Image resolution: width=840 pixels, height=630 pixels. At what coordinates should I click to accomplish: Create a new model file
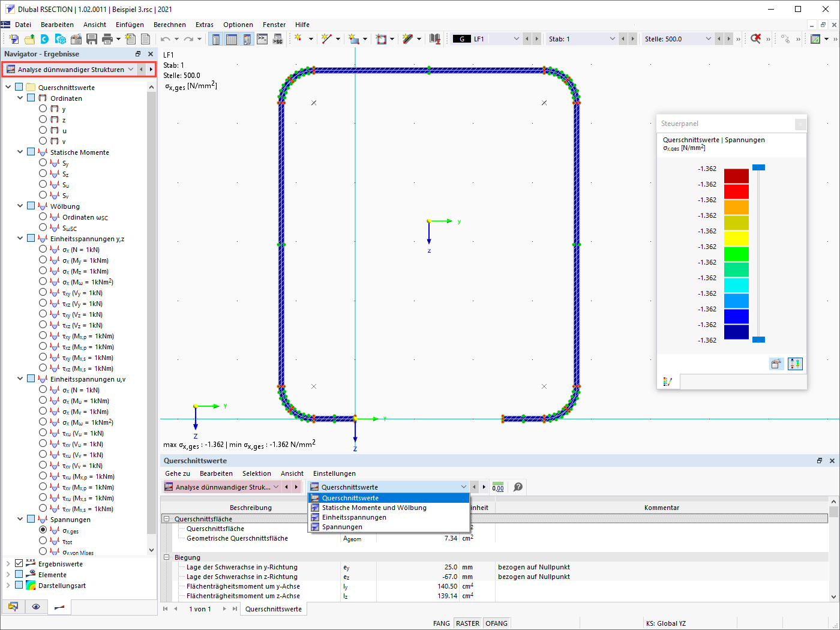pos(14,39)
